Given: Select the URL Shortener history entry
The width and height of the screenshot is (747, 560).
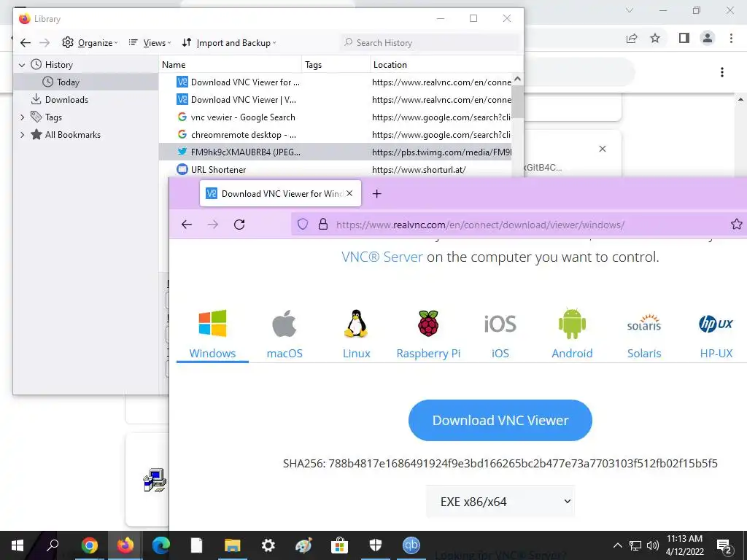Looking at the screenshot, I should coord(336,169).
